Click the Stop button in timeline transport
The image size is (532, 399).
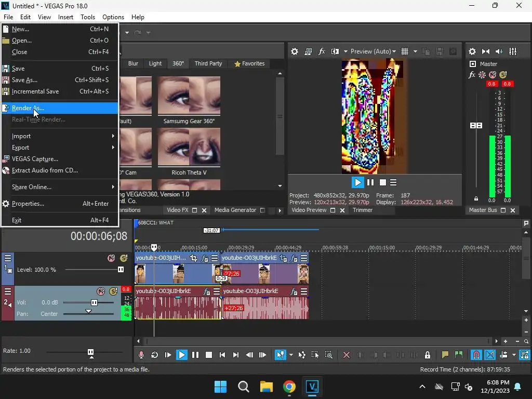pyautogui.click(x=209, y=355)
